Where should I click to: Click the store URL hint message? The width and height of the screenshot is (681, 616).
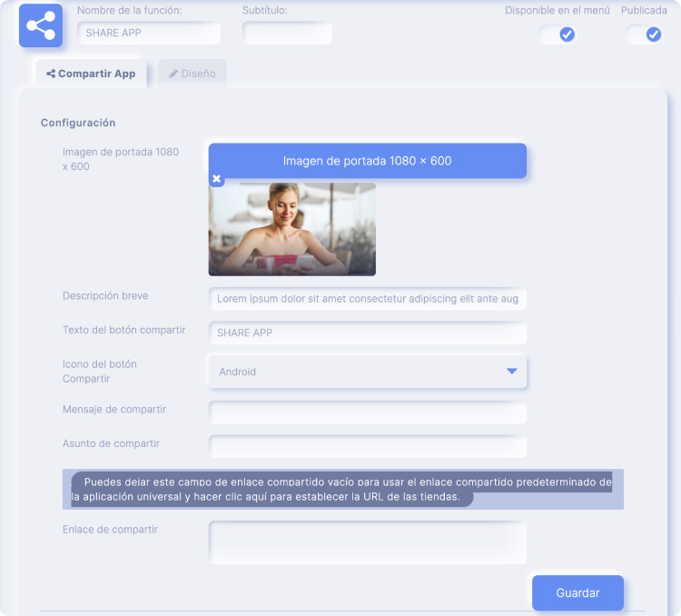click(343, 489)
